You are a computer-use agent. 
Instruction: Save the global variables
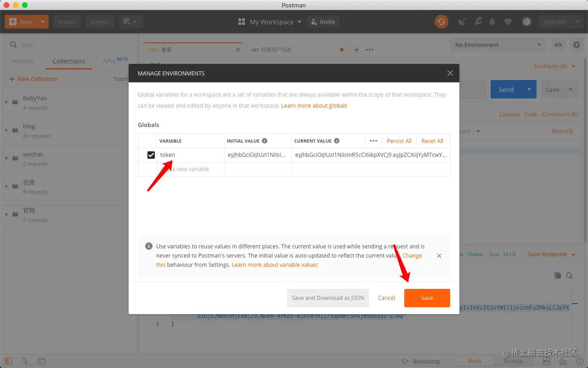tap(427, 298)
